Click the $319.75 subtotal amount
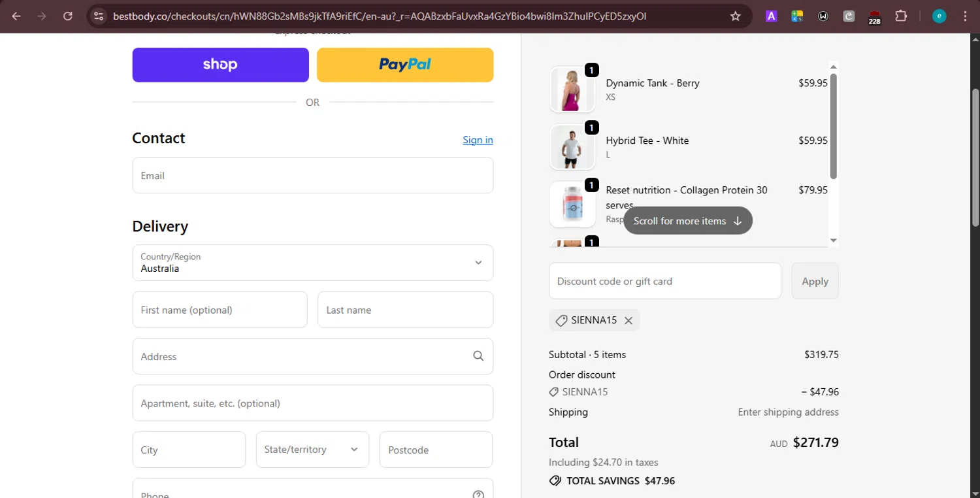This screenshot has height=498, width=980. point(821,355)
